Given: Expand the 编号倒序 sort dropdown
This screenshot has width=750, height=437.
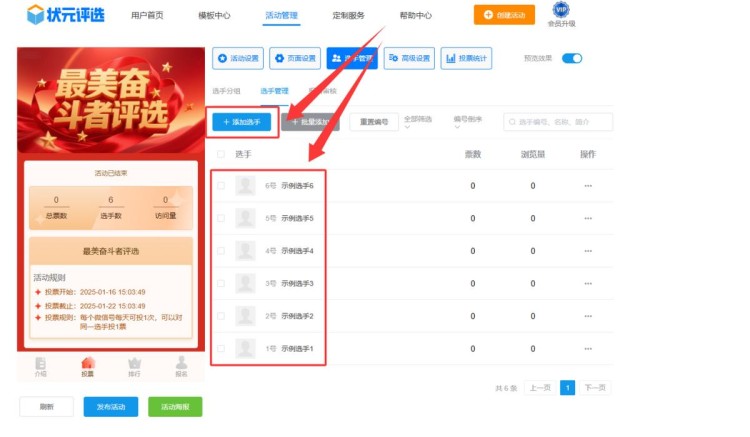Looking at the screenshot, I should (467, 122).
